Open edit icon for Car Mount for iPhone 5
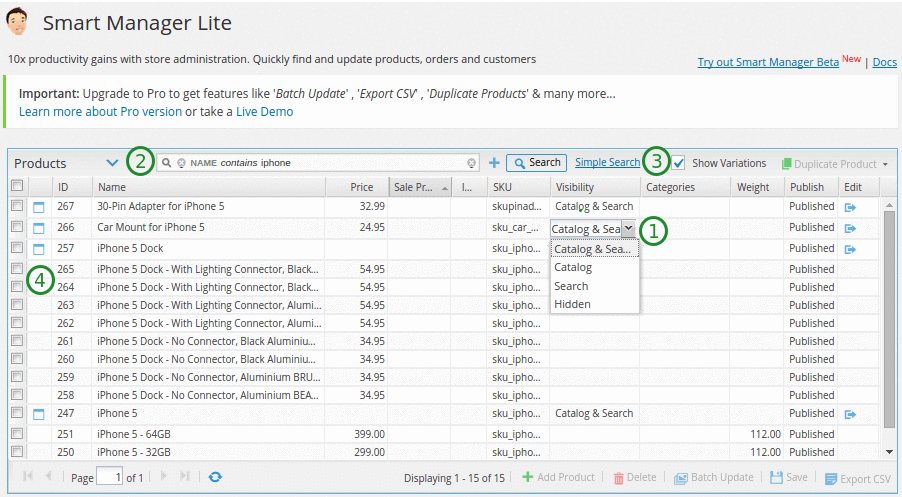This screenshot has width=902, height=497. [850, 228]
